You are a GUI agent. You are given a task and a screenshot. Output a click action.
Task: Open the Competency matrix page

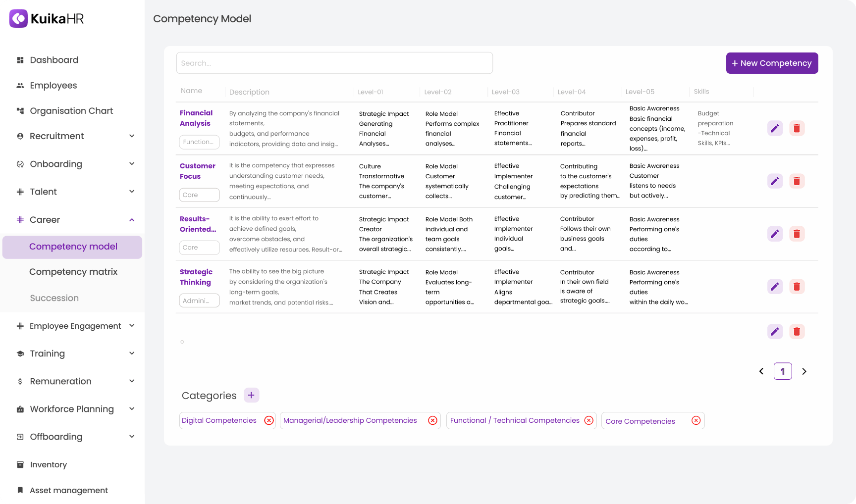[x=73, y=271]
